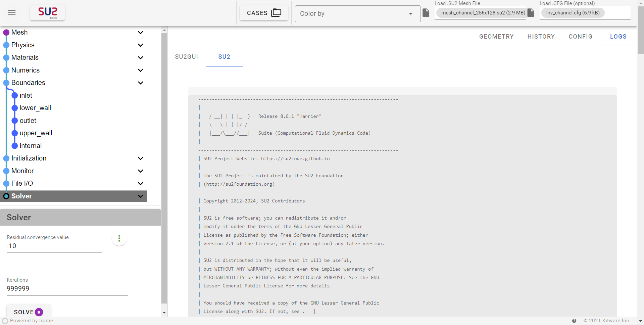Collapse the Boundaries section chevron

coord(141,83)
